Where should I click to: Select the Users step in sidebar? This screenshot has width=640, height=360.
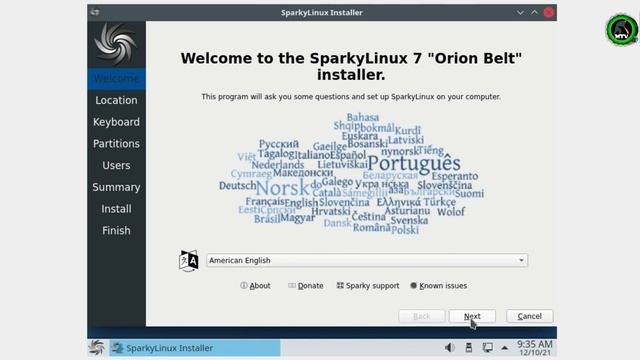[x=116, y=165]
